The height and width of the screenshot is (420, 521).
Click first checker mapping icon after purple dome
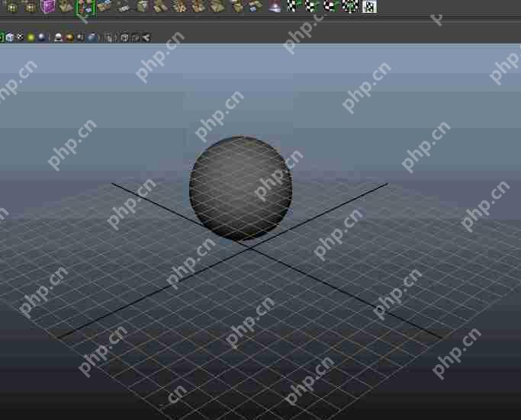[x=293, y=6]
